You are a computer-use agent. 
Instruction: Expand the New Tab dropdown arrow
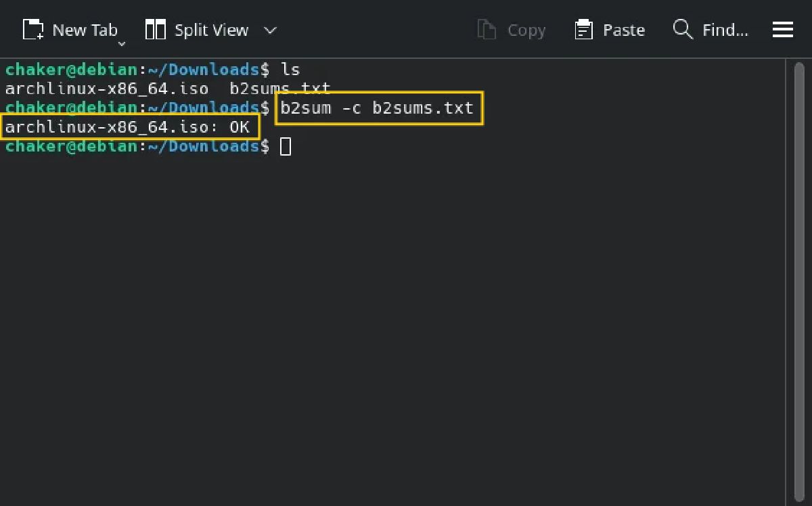122,44
